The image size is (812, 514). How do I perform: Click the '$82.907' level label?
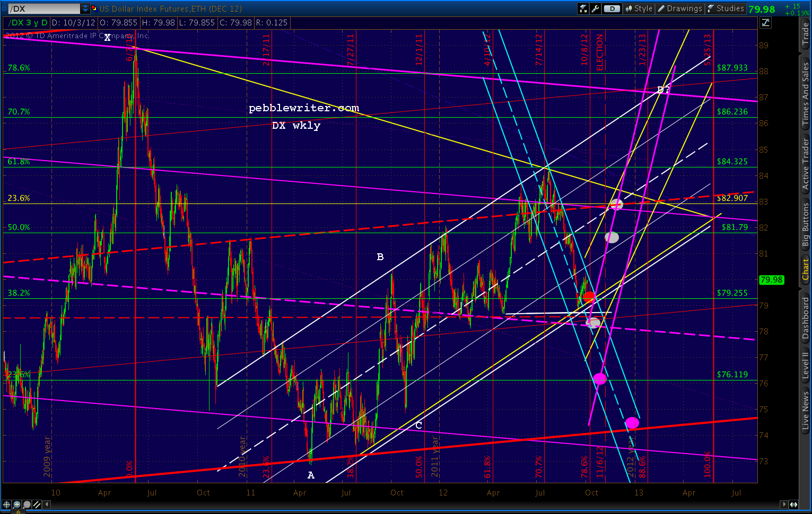(732, 198)
